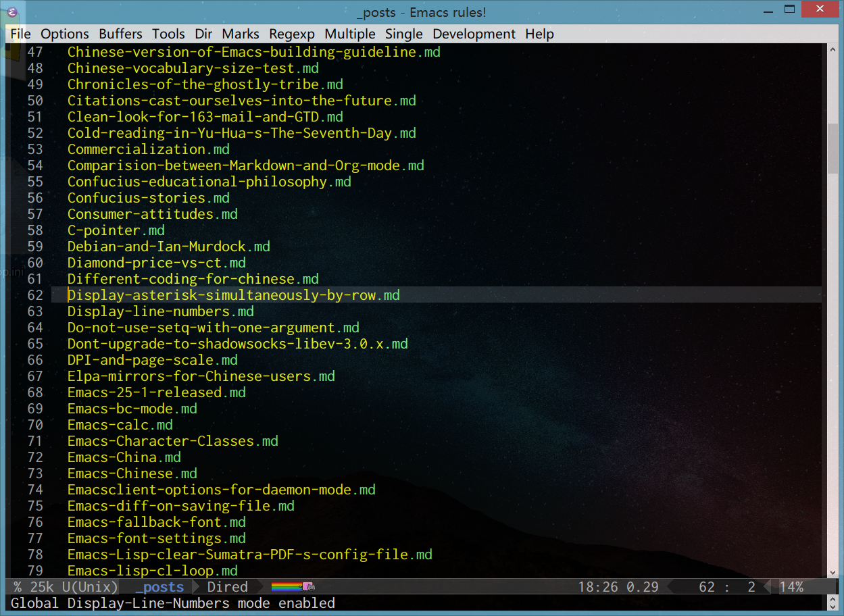Select Chronicles-of-the-ghostly-tribe.md file
Image resolution: width=844 pixels, height=616 pixels.
205,84
